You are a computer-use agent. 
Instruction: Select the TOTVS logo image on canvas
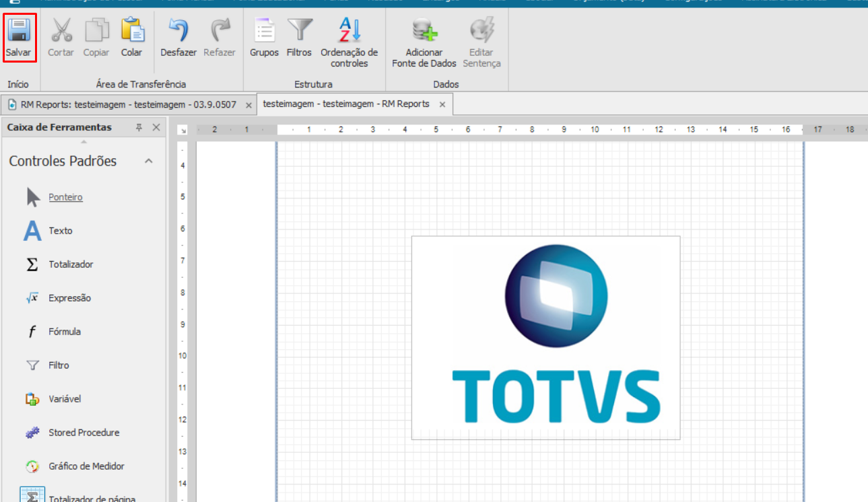(545, 338)
